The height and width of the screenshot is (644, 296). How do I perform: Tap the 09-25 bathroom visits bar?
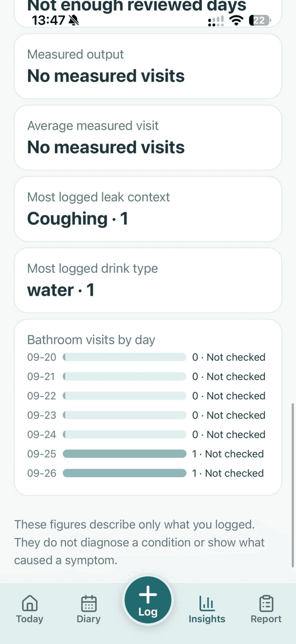coord(124,454)
